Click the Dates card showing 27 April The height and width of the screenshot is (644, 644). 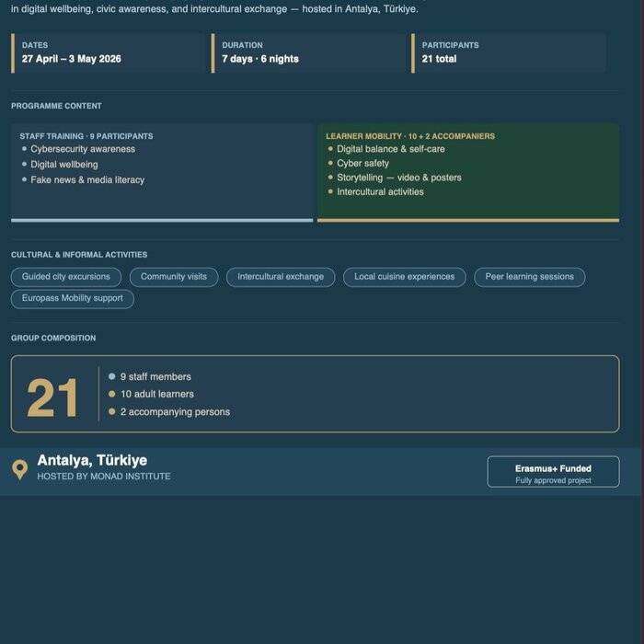coord(109,52)
